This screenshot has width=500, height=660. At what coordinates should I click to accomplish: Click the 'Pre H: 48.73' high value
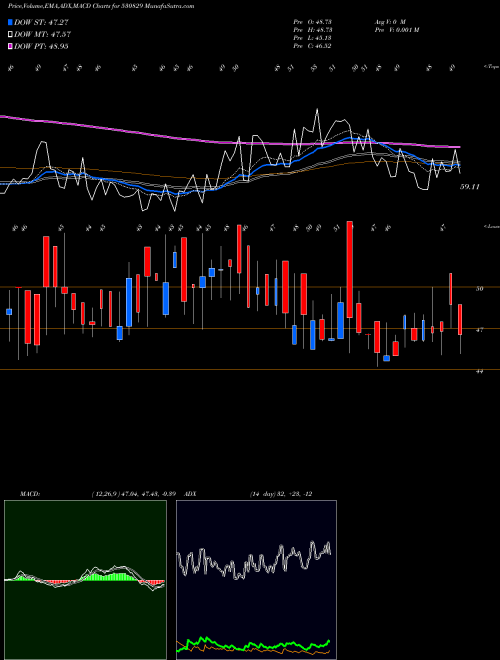click(313, 30)
